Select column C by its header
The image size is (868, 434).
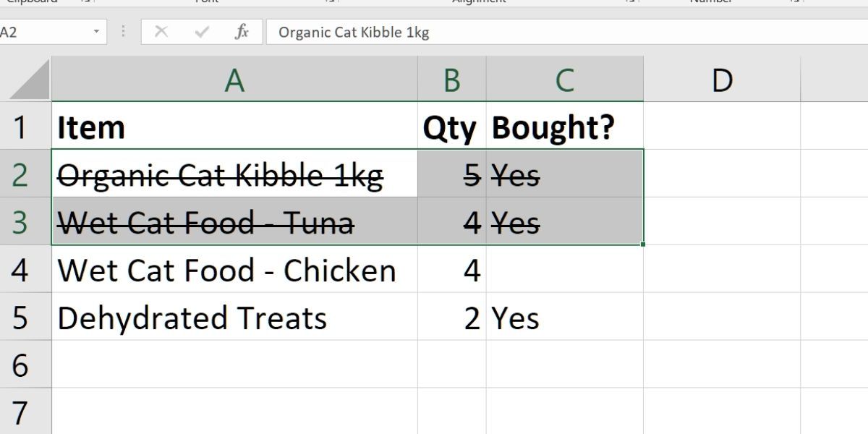[564, 80]
